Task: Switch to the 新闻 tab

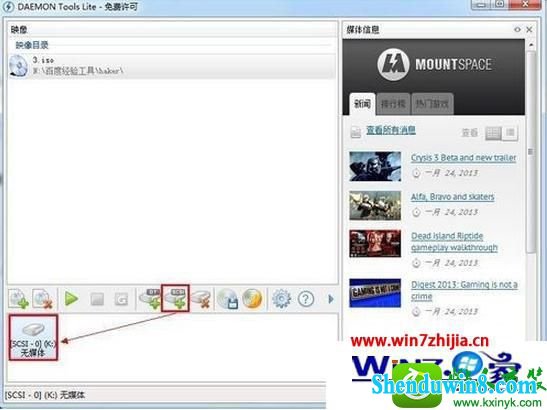Action: tap(363, 104)
